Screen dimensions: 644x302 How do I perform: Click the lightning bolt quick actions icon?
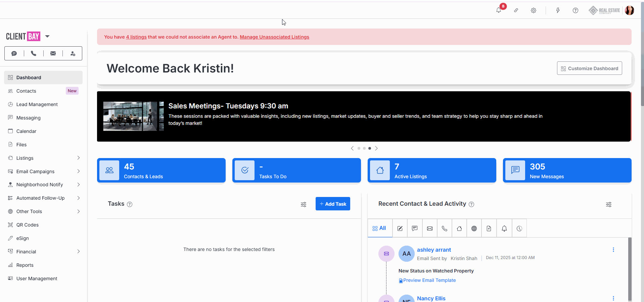pos(558,10)
